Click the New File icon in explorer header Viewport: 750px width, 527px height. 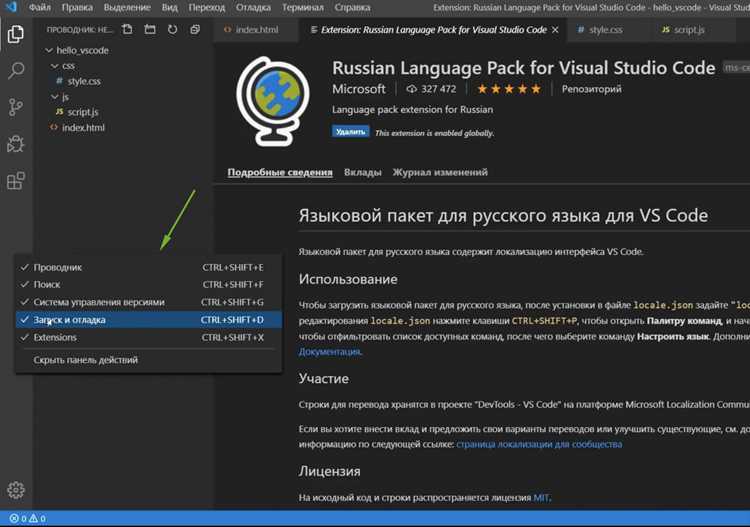(x=127, y=30)
